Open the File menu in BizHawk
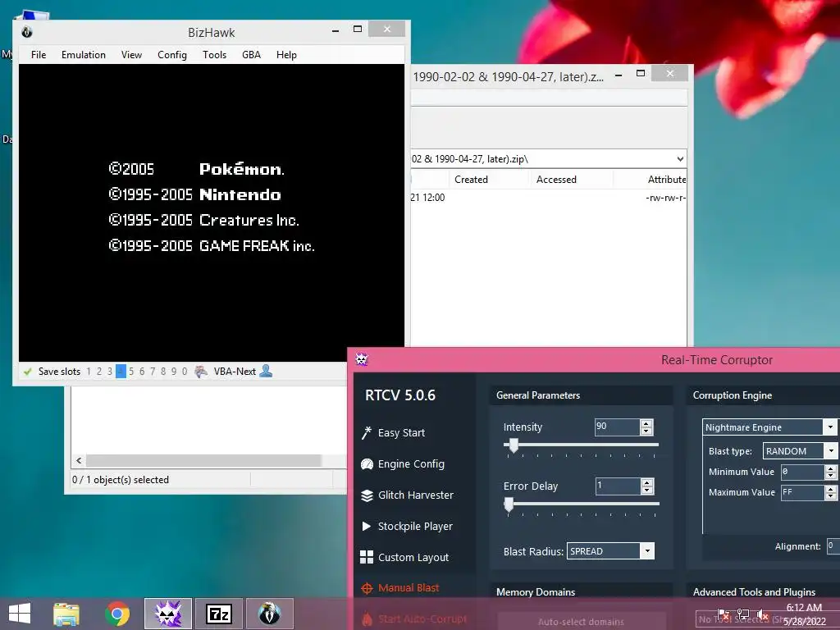 click(39, 55)
